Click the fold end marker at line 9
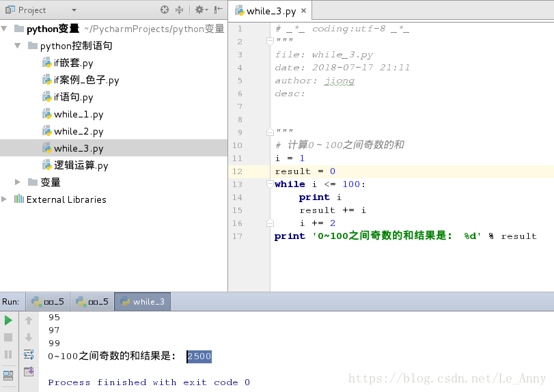 [270, 132]
